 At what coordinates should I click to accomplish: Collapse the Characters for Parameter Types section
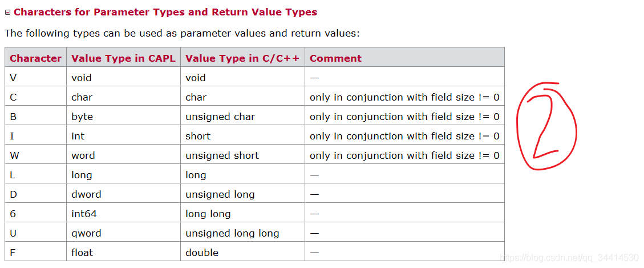coord(7,13)
